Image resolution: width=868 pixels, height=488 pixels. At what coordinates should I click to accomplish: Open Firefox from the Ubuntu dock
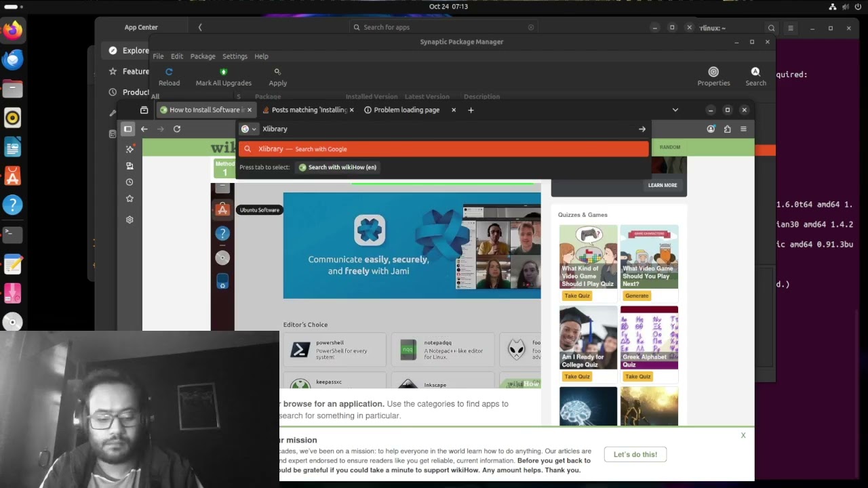(12, 30)
